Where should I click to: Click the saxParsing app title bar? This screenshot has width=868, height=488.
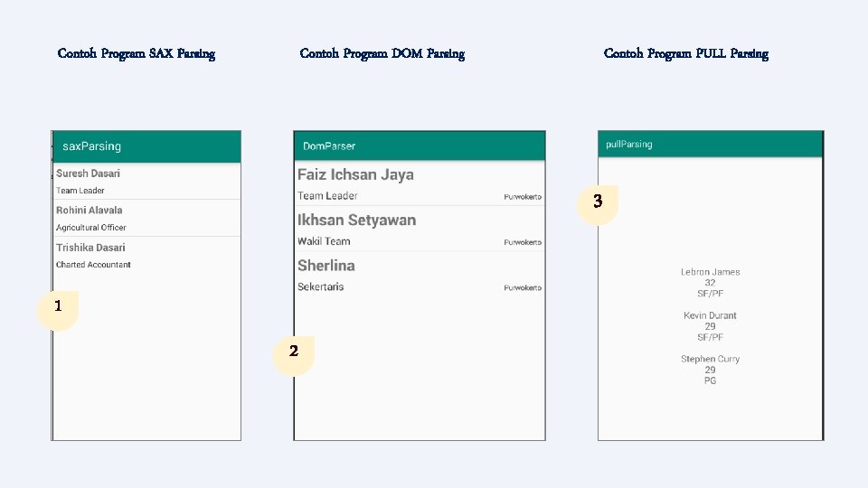point(146,146)
